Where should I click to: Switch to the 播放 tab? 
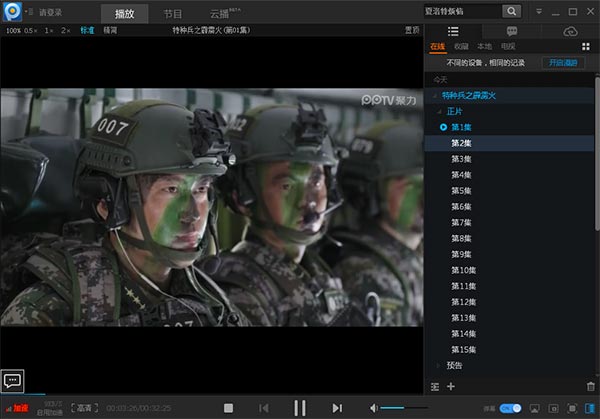124,14
